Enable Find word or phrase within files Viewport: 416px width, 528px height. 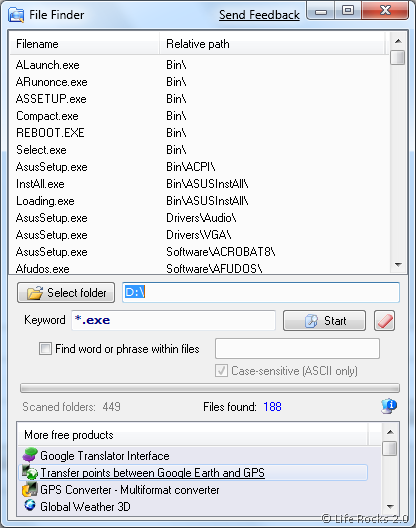45,349
